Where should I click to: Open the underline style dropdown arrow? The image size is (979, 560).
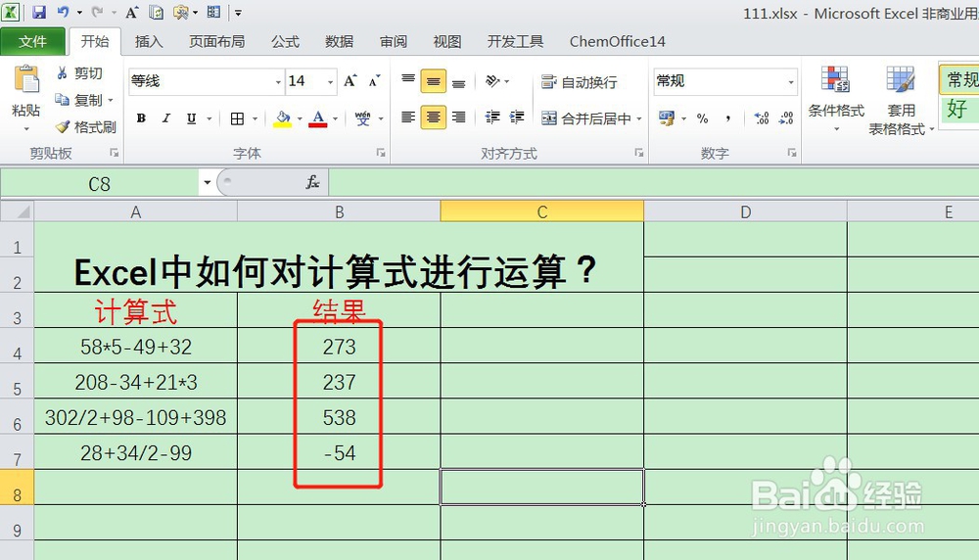(210, 118)
